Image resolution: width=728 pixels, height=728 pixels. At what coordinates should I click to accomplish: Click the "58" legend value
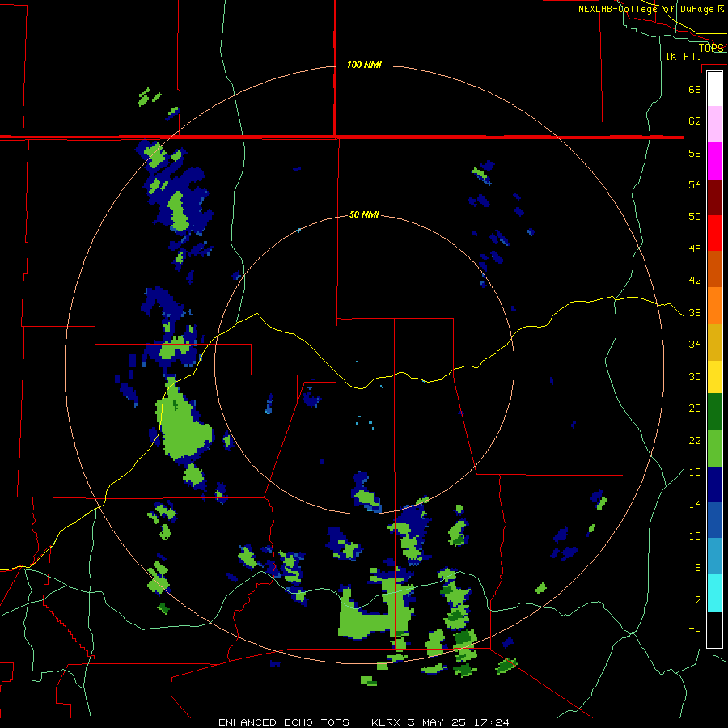[x=695, y=153]
